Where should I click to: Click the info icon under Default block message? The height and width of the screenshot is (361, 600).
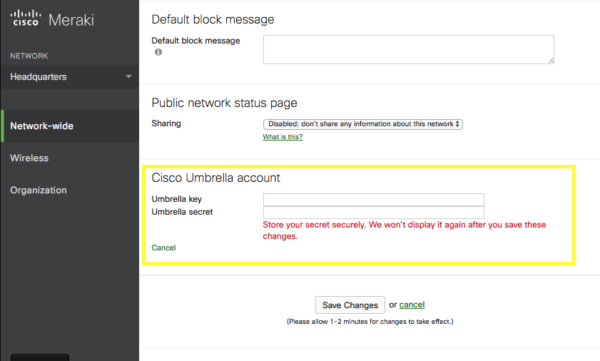tap(158, 52)
